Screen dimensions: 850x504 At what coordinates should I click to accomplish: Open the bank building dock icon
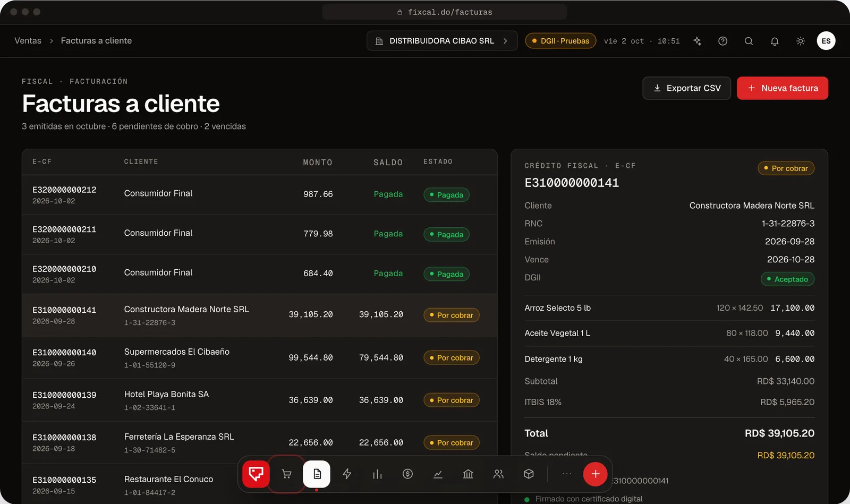point(468,474)
